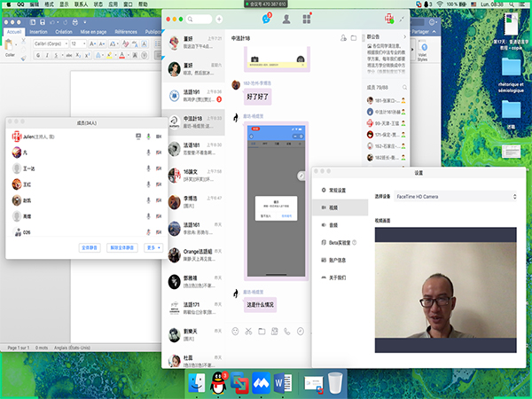
Task: Toggle Julien's camera in members window
Action: tap(159, 137)
